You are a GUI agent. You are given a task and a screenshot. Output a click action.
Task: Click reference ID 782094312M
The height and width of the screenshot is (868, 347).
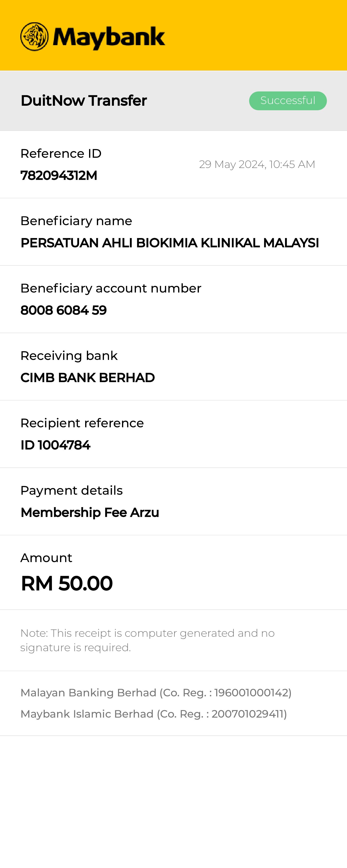59,176
